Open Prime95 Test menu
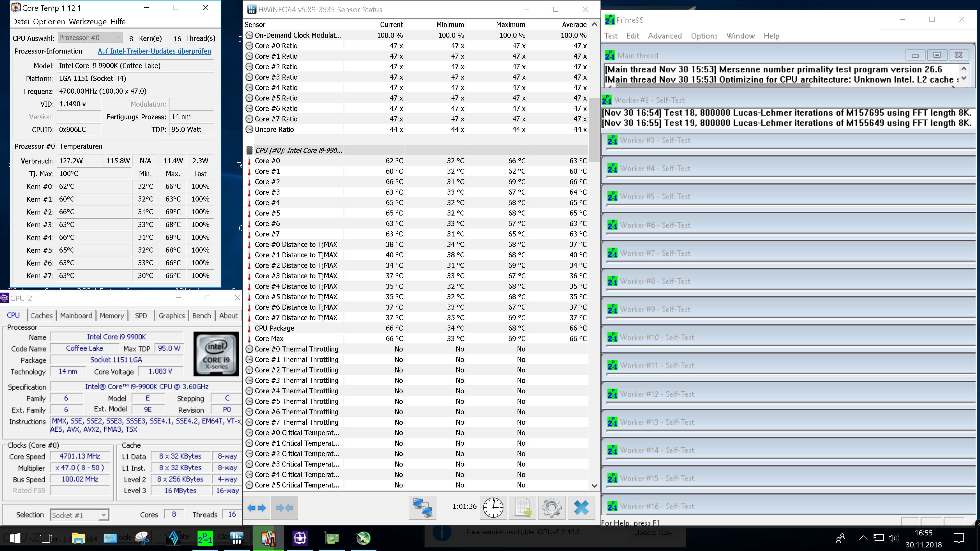The image size is (980, 551). (611, 36)
